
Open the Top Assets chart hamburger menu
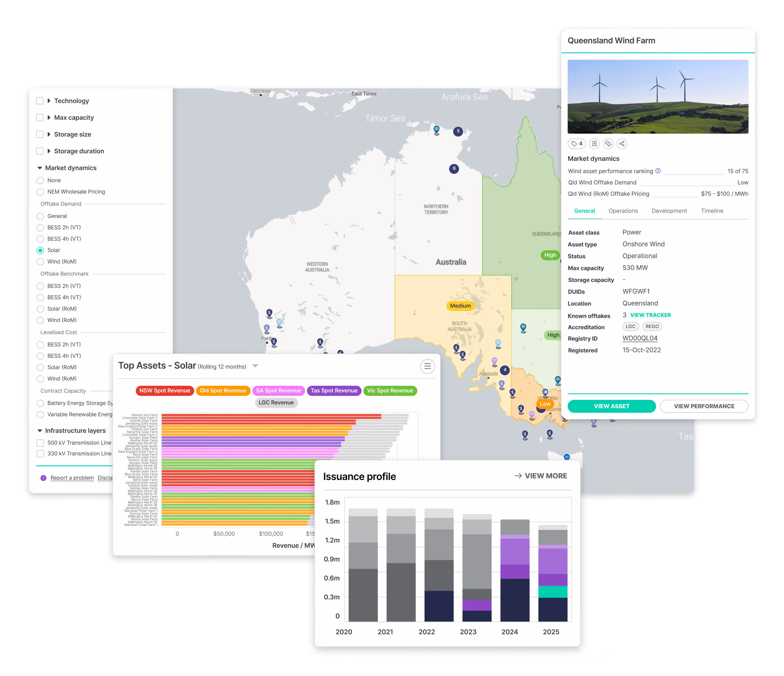[427, 366]
